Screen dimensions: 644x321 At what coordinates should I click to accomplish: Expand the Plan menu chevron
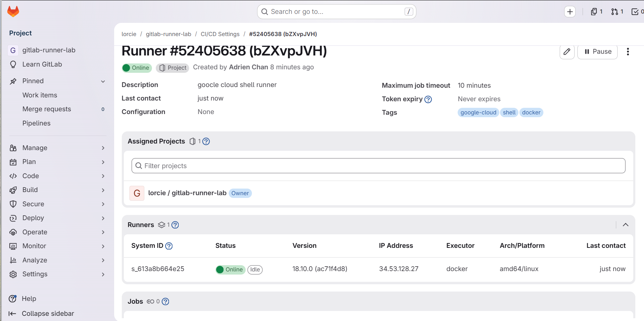tap(103, 162)
